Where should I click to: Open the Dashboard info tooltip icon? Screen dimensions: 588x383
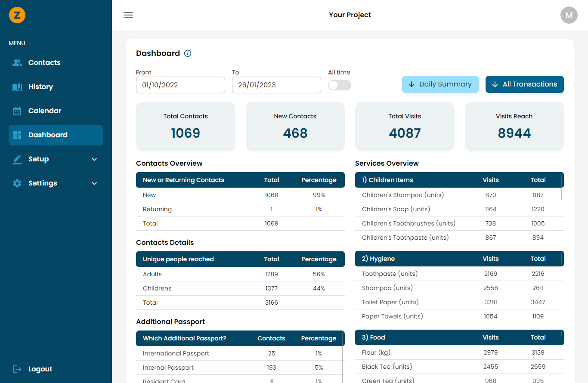pyautogui.click(x=187, y=53)
